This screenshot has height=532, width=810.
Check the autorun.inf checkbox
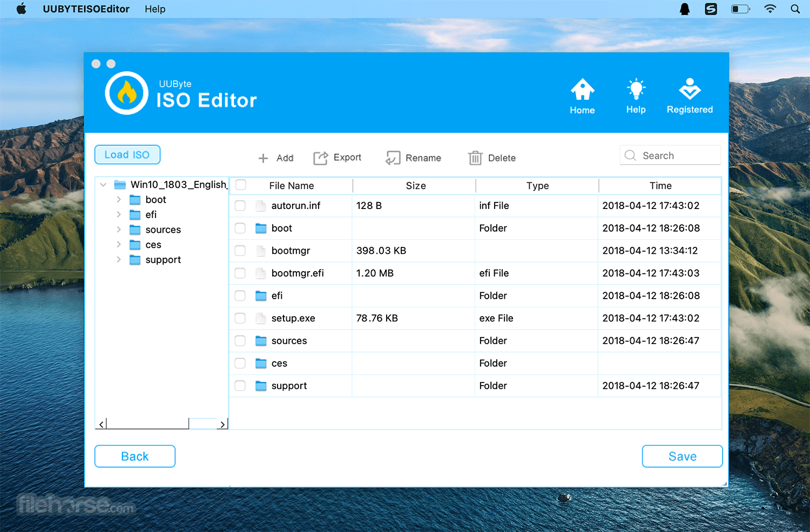tap(240, 206)
